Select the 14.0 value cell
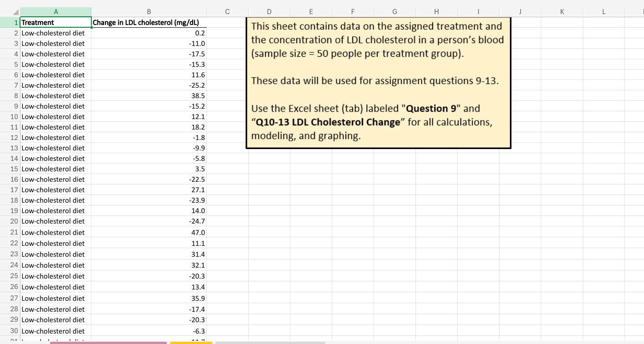 point(149,211)
